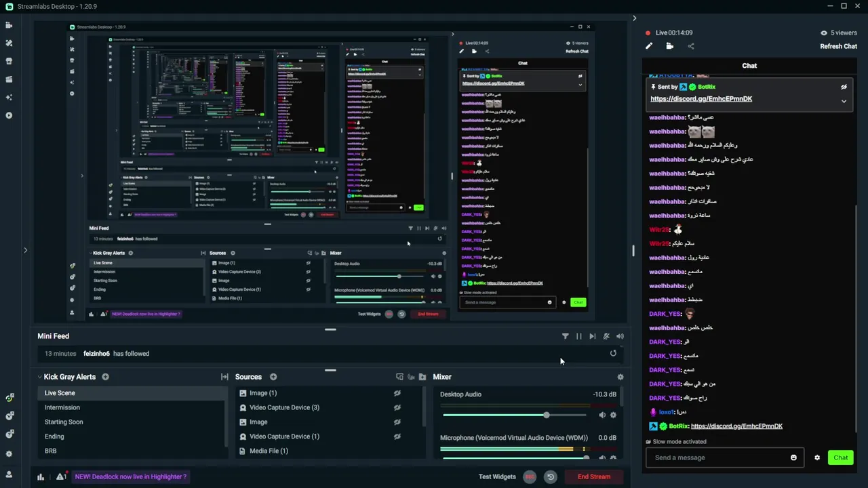The width and height of the screenshot is (868, 488).
Task: Click the share icon in chat header
Action: [691, 46]
